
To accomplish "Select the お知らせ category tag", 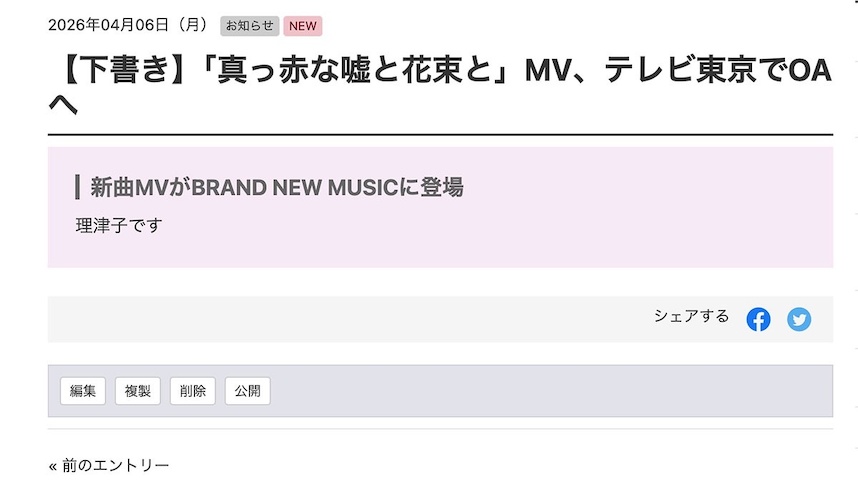I will coord(250,26).
